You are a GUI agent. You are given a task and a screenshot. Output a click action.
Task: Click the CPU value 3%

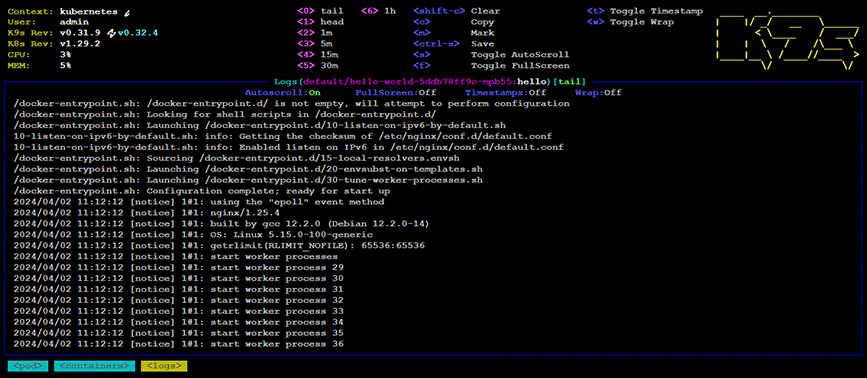[65, 55]
